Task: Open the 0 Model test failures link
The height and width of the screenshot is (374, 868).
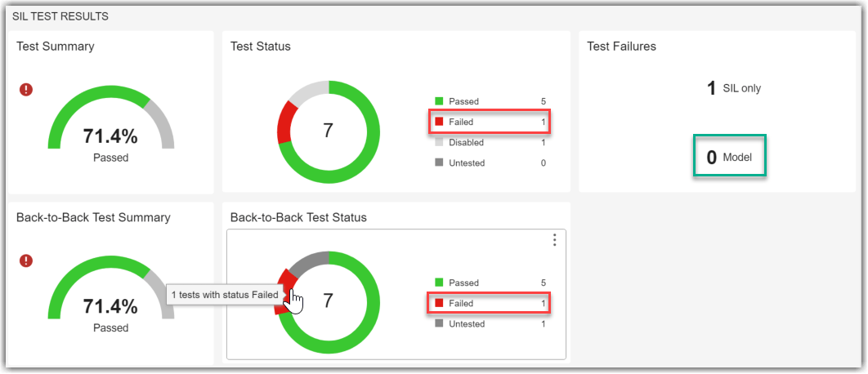Action: [729, 157]
